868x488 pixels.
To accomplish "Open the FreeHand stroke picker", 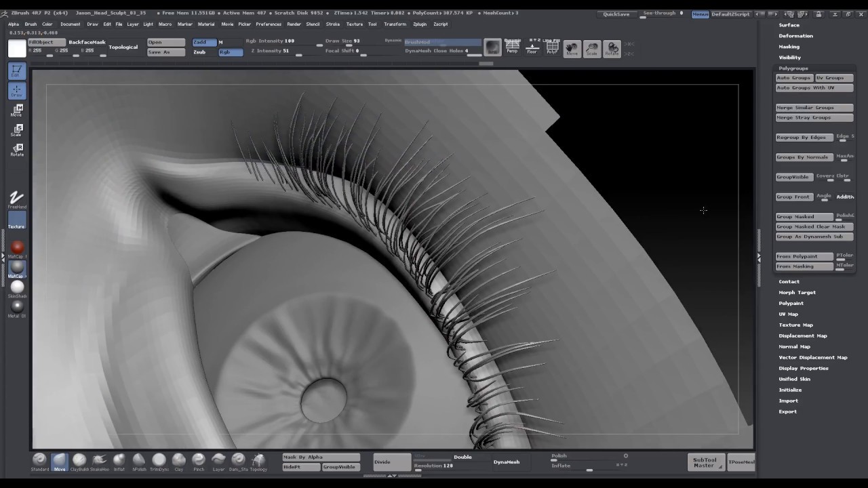I will click(x=17, y=199).
